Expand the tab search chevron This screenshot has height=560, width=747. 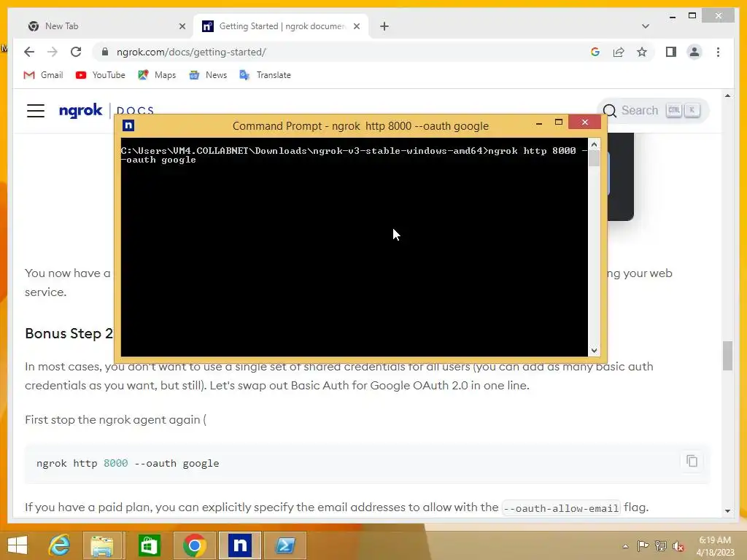tap(646, 26)
